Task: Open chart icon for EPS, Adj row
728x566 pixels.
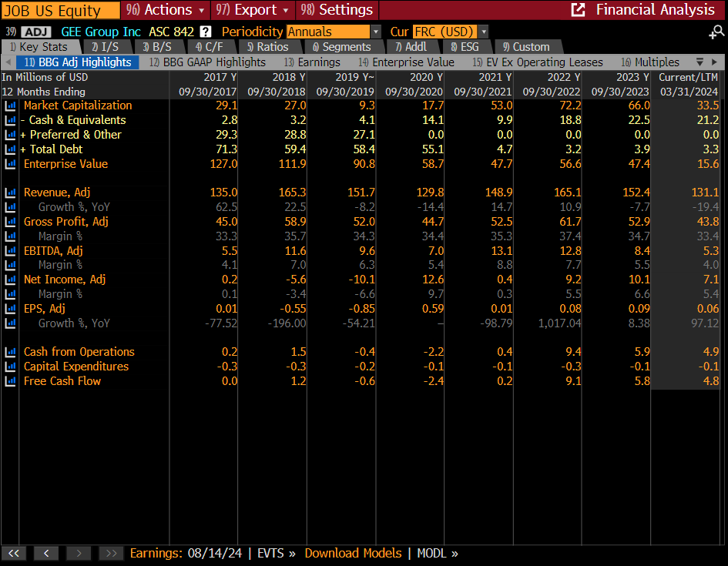Action: coord(10,309)
